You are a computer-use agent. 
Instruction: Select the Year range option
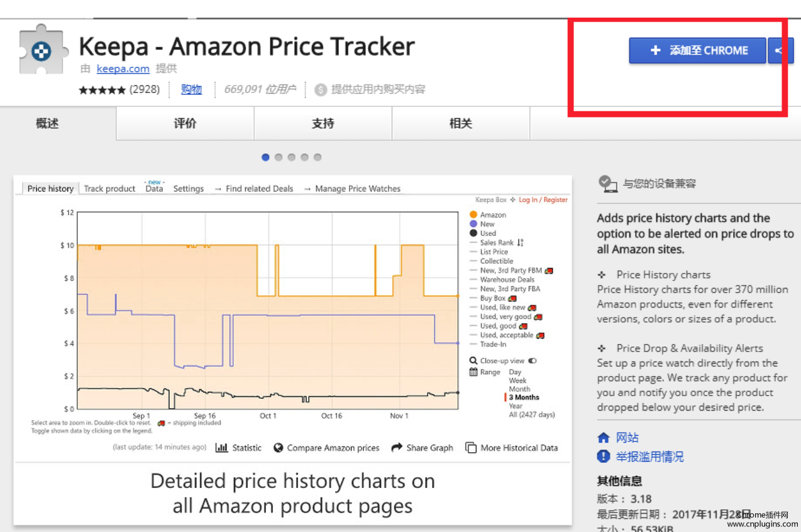pos(516,406)
